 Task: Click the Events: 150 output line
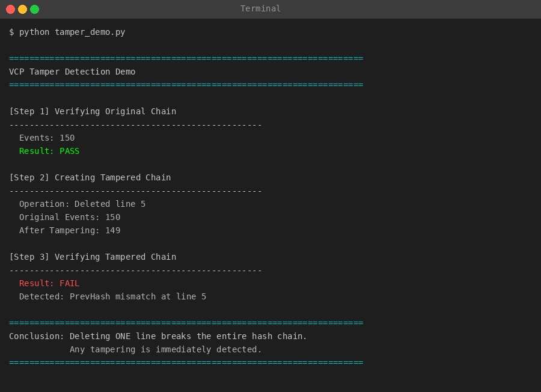point(47,138)
